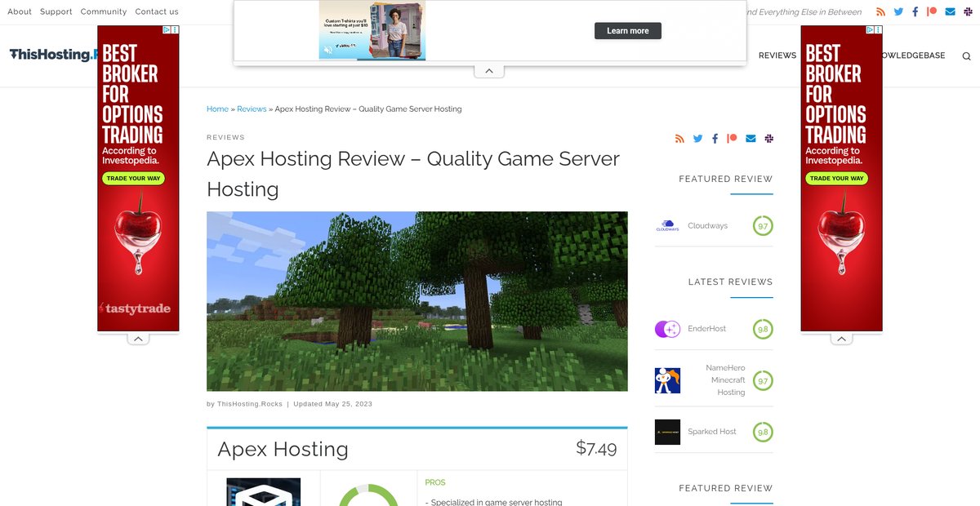Click the T-shirt video ad thumbnail

coord(372,30)
